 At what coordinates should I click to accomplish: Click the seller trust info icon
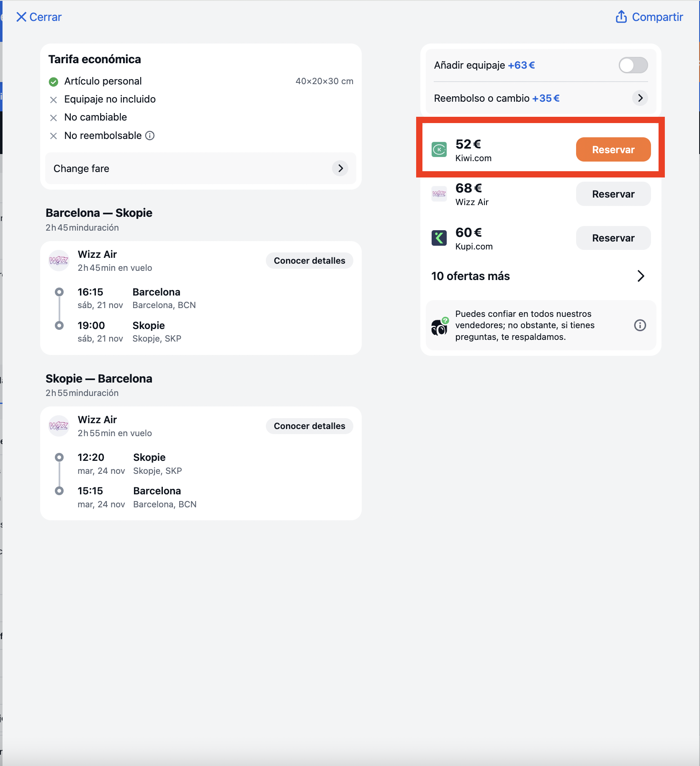click(x=640, y=325)
